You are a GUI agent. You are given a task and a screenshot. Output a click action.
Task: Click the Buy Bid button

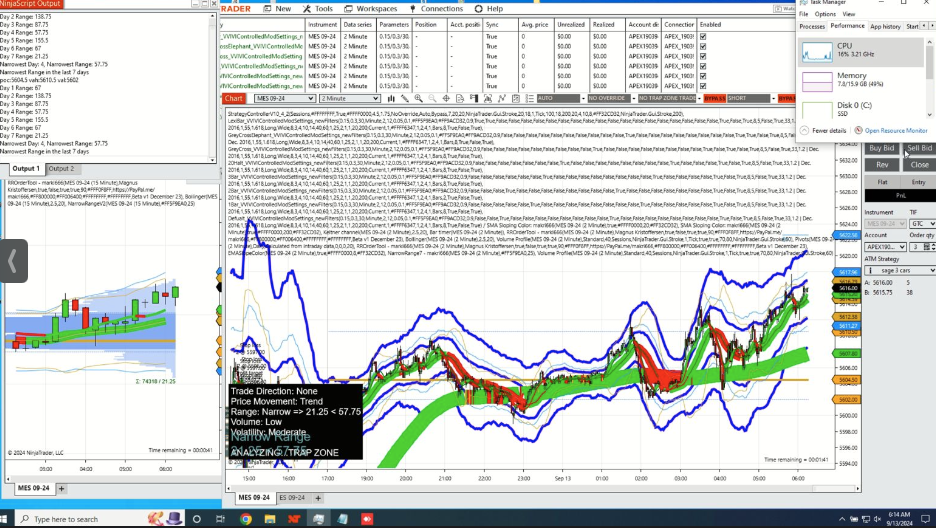tap(882, 148)
